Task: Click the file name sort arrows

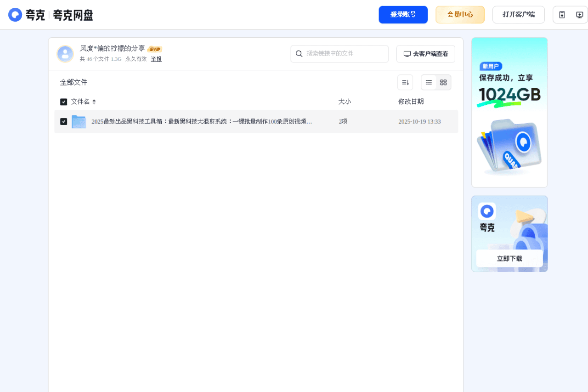Action: click(95, 102)
